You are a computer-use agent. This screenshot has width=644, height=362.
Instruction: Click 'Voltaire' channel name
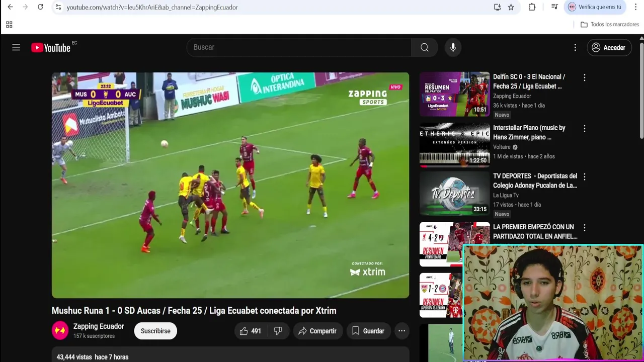point(502,147)
